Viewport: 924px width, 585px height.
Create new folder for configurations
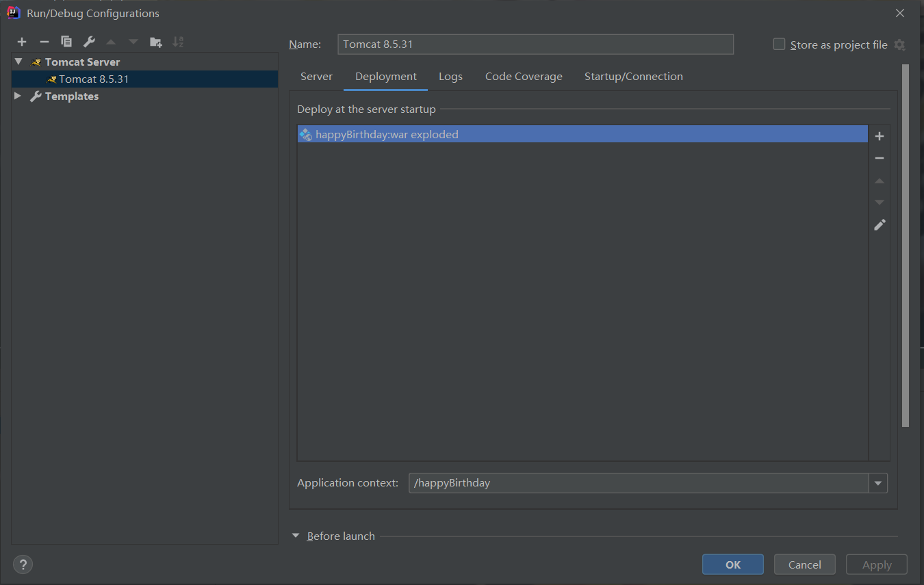pos(156,42)
